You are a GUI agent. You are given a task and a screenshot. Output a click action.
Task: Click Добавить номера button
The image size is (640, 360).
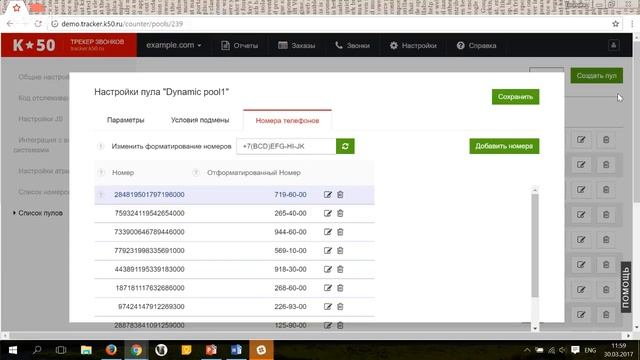pos(504,146)
